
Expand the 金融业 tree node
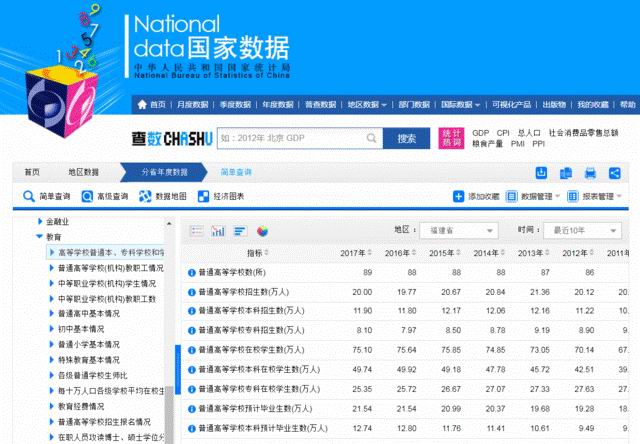pyautogui.click(x=41, y=221)
